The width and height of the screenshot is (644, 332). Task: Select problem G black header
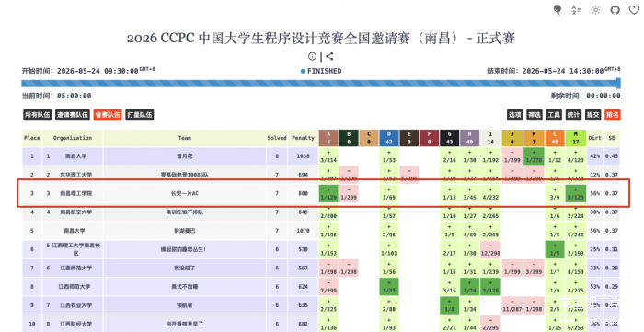(x=449, y=138)
